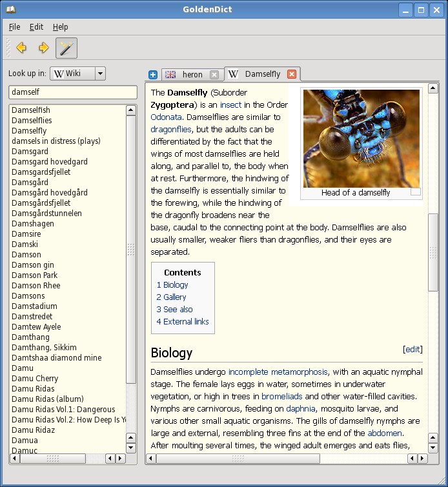Toggle the scan popup wand button
Screen dimensions: 448x487
coord(66,48)
